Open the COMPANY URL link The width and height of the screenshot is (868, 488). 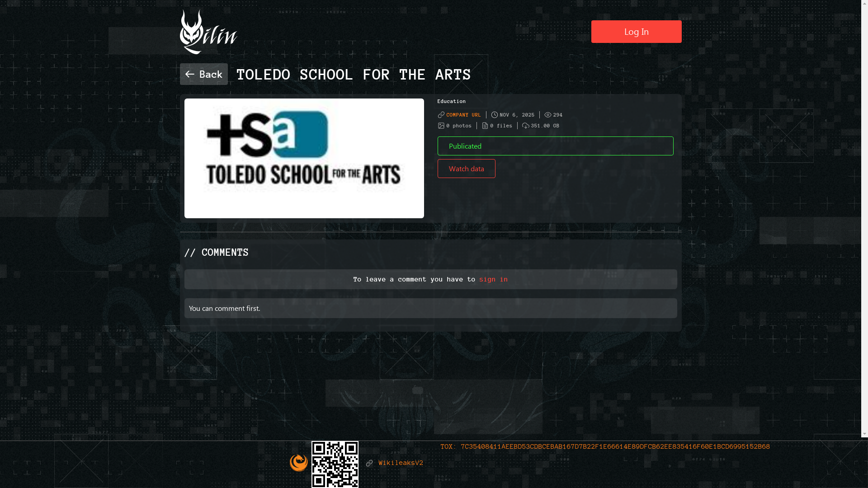[463, 115]
